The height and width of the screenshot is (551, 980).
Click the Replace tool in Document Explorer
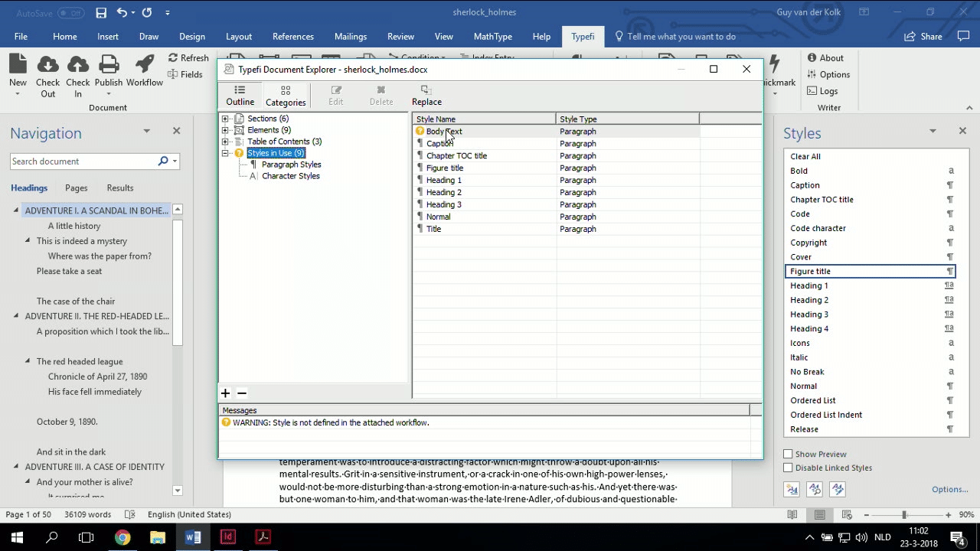point(426,96)
